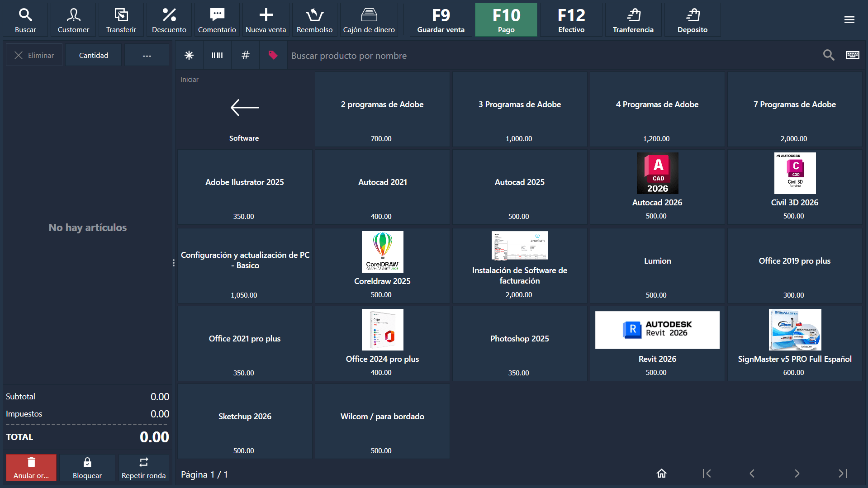The image size is (868, 488).
Task: Click the product name search field
Action: (552, 56)
